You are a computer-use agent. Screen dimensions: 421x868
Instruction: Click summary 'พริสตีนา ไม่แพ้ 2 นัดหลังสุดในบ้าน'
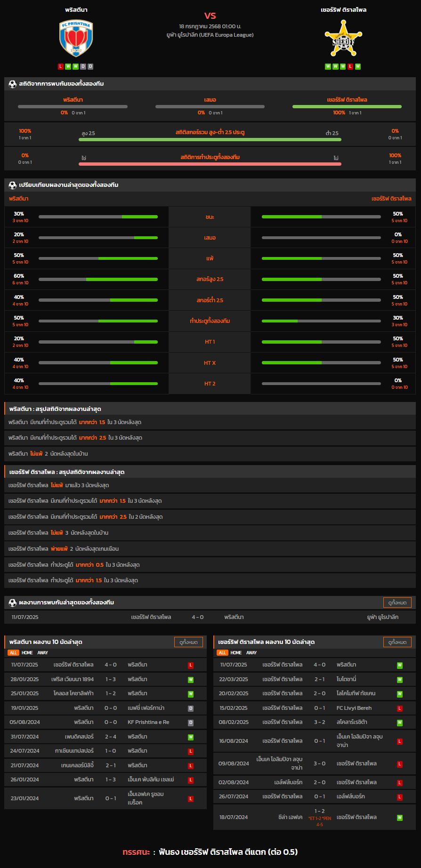tap(48, 454)
